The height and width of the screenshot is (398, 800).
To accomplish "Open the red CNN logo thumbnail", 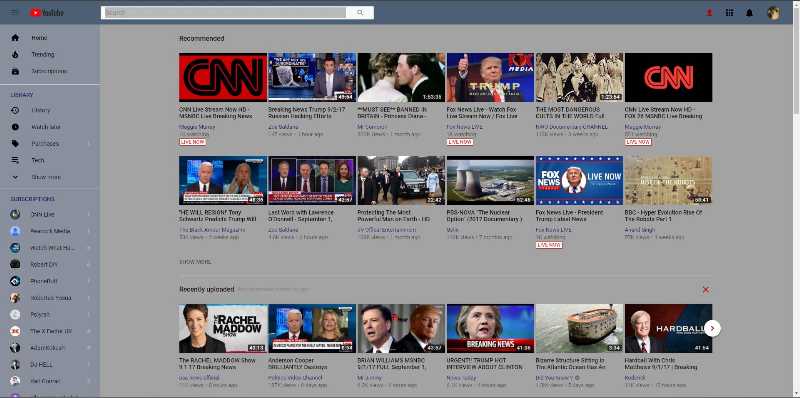I will 223,77.
